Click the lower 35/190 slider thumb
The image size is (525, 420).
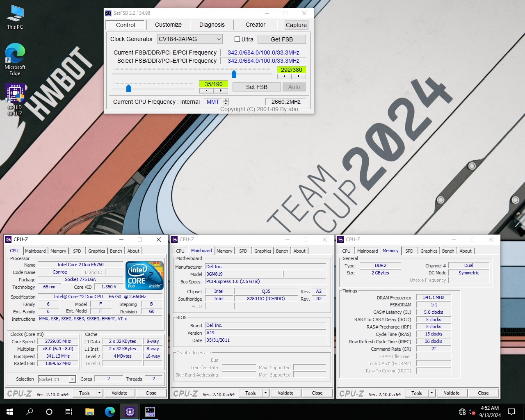point(128,88)
